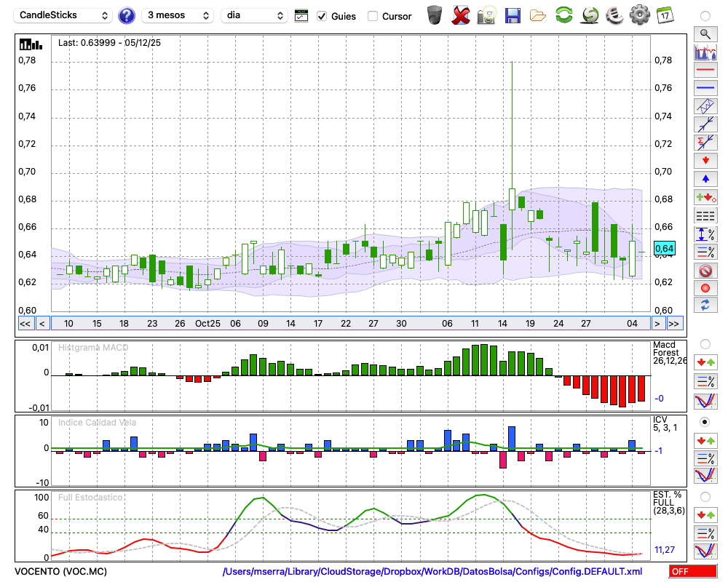
Task: Click the red down arrow marker tool
Action: [x=705, y=160]
